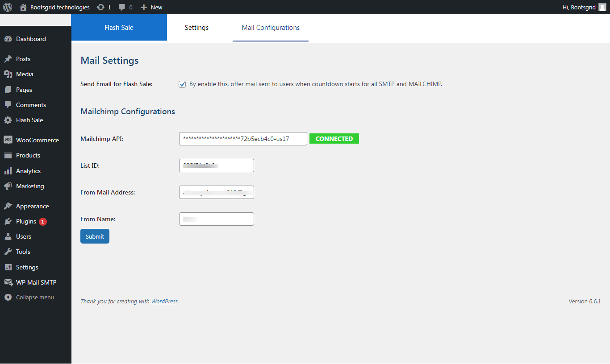The height and width of the screenshot is (364, 610).
Task: Click the Comments icon in sidebar
Action: click(8, 105)
